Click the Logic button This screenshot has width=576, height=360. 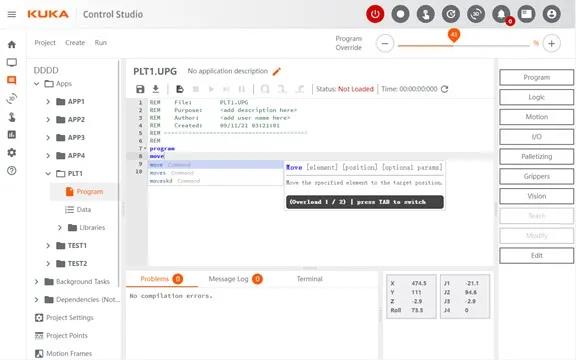tap(536, 97)
